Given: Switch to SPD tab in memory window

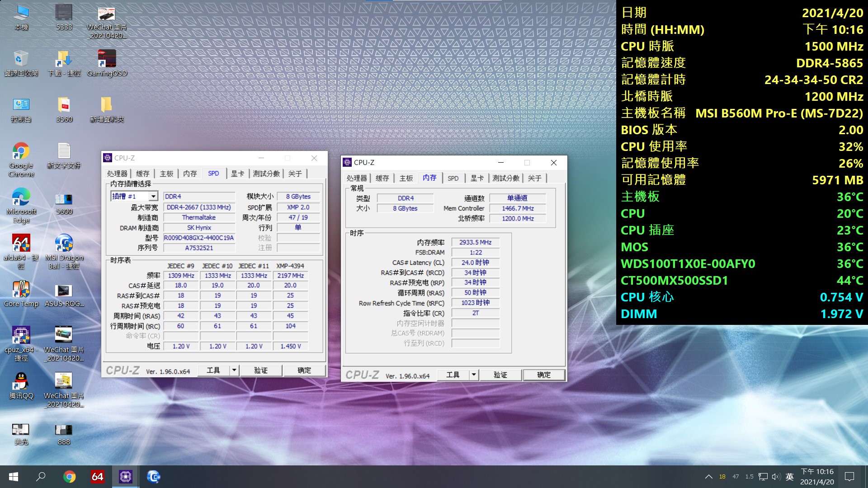Looking at the screenshot, I should [x=453, y=178].
